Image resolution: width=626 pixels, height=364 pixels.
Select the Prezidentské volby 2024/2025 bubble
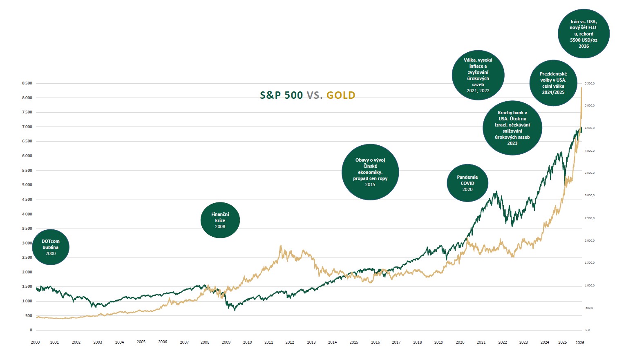[x=553, y=83]
